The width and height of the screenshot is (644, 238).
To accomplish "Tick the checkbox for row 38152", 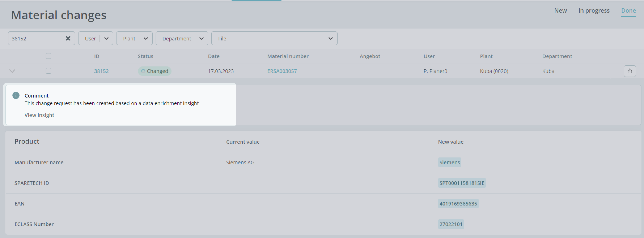I will (48, 71).
